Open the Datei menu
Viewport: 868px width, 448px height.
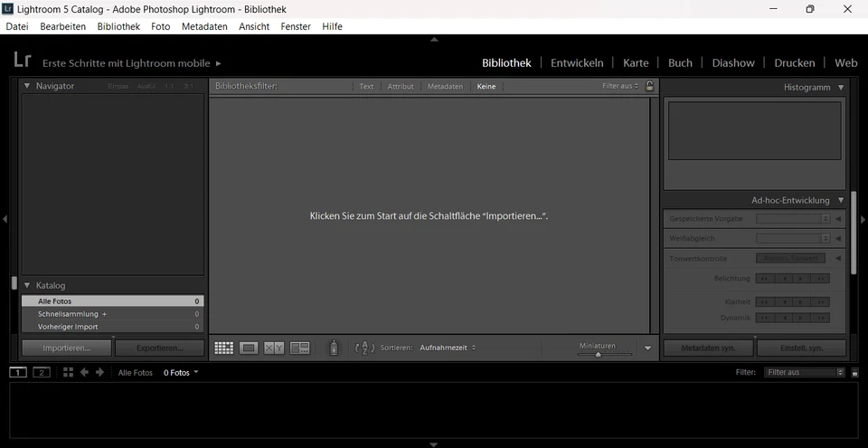[x=17, y=26]
